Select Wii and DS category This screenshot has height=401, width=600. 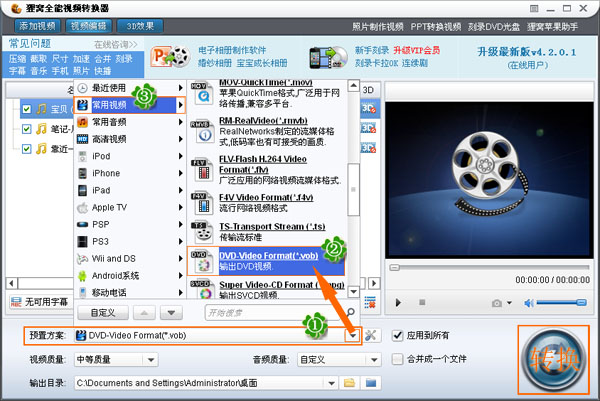point(129,259)
